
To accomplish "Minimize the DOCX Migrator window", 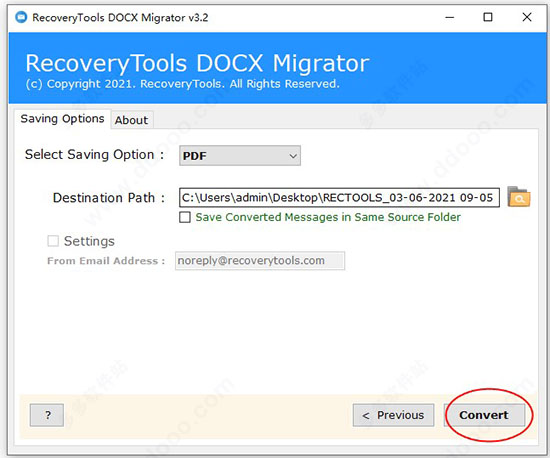I will (x=450, y=17).
